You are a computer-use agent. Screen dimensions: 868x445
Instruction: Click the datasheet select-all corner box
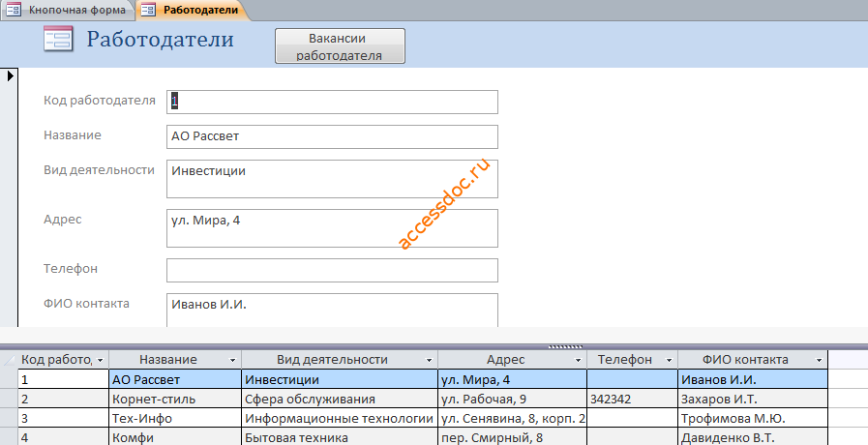(9, 360)
